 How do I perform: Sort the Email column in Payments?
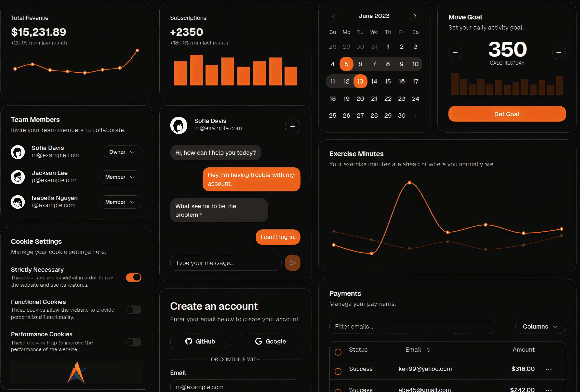pos(428,350)
